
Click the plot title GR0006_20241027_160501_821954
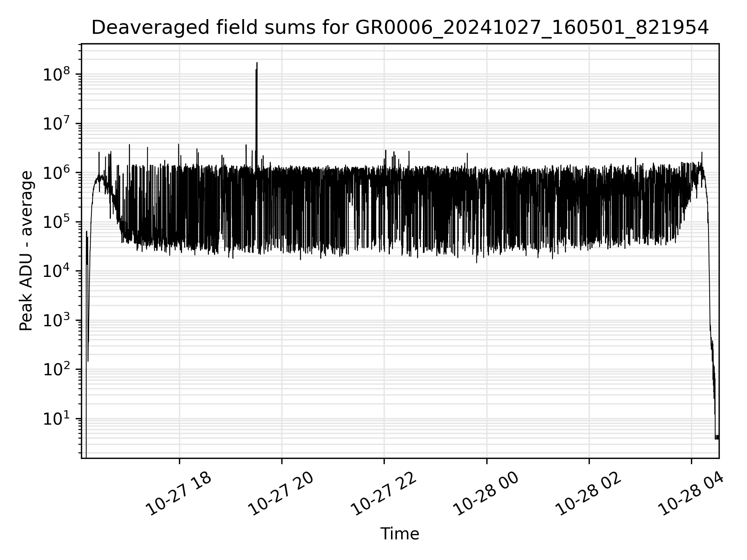[400, 28]
